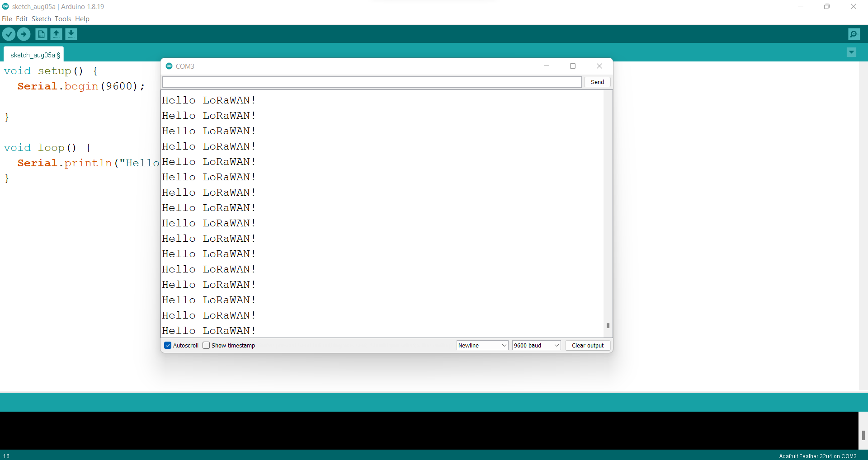
Task: Change baud rate via the 9600 baud dropdown
Action: point(536,345)
